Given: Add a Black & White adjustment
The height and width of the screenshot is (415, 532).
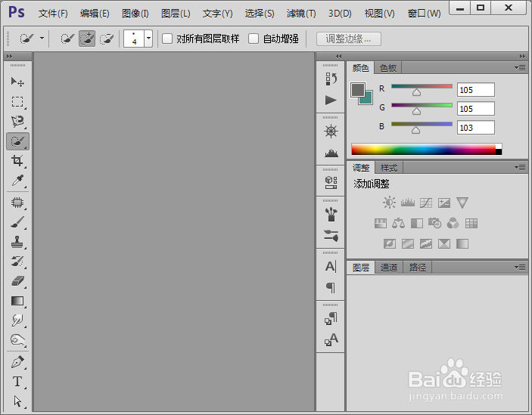Looking at the screenshot, I should point(417,223).
